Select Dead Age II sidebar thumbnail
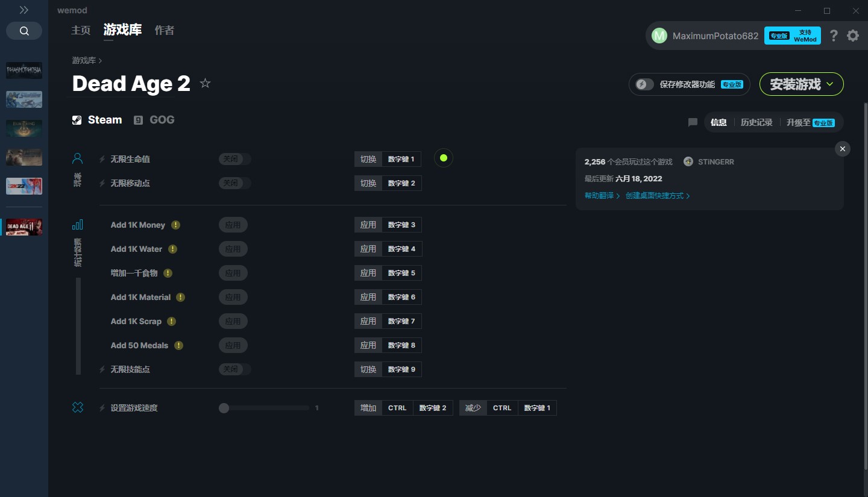868x497 pixels. click(24, 227)
